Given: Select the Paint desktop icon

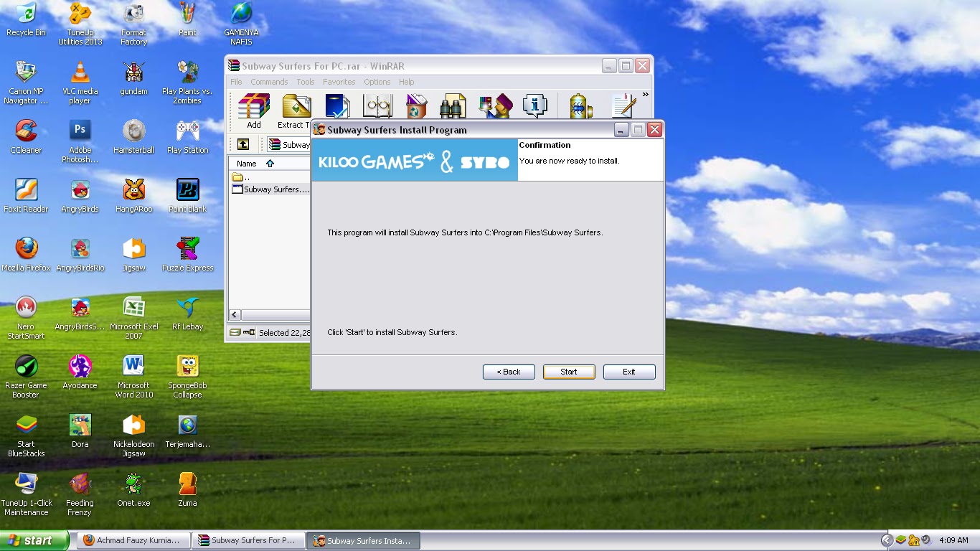Looking at the screenshot, I should click(187, 19).
